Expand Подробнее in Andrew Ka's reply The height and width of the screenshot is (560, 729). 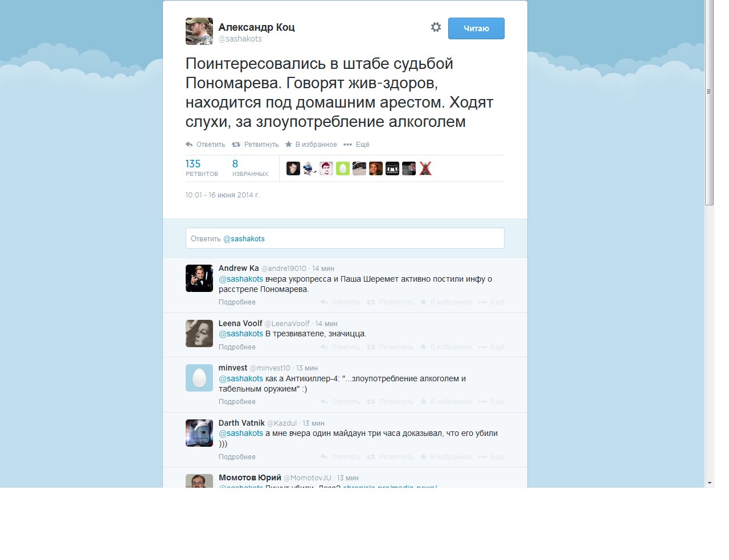(x=237, y=302)
